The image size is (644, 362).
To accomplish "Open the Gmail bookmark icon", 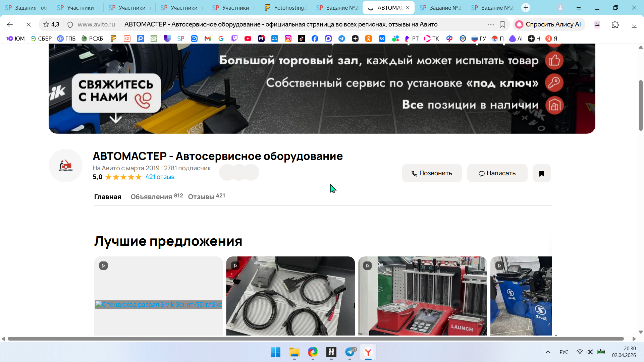I will (208, 39).
